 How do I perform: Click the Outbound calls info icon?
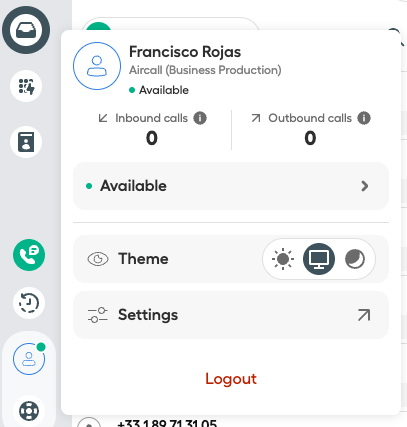point(364,118)
